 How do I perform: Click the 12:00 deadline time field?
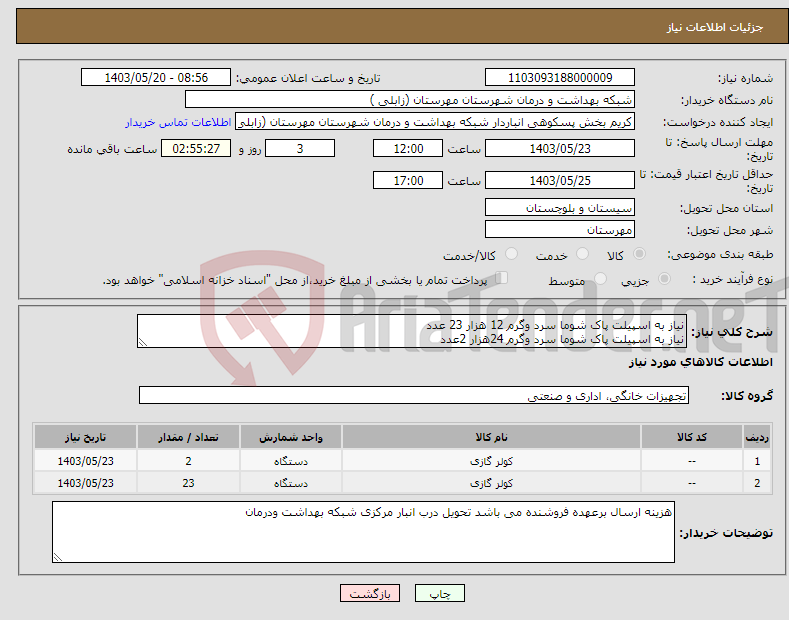click(x=408, y=148)
